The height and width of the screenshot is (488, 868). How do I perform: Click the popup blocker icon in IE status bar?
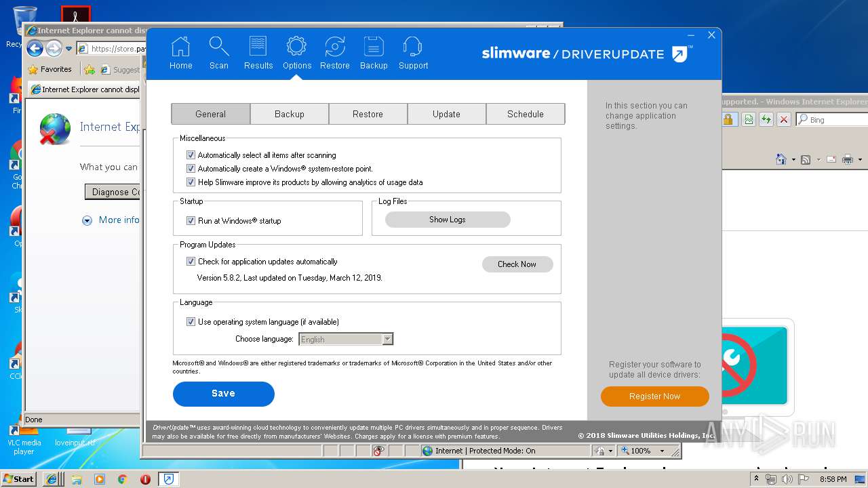pos(379,451)
